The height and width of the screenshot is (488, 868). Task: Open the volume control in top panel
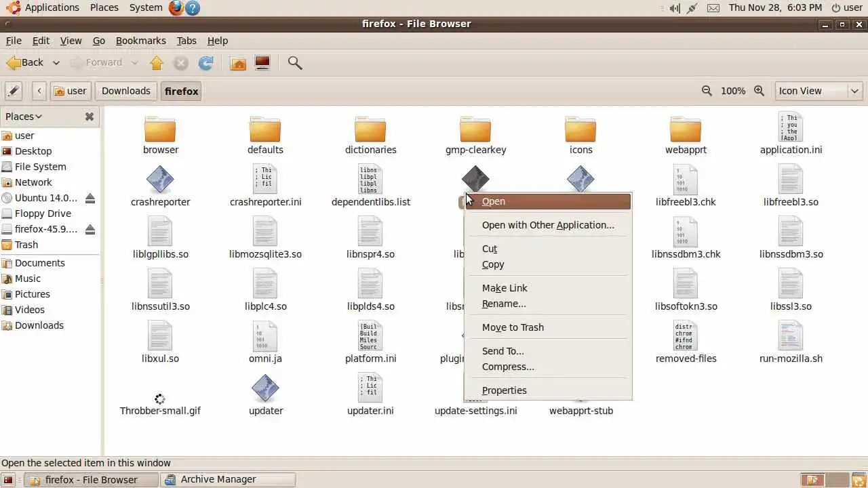(x=674, y=8)
